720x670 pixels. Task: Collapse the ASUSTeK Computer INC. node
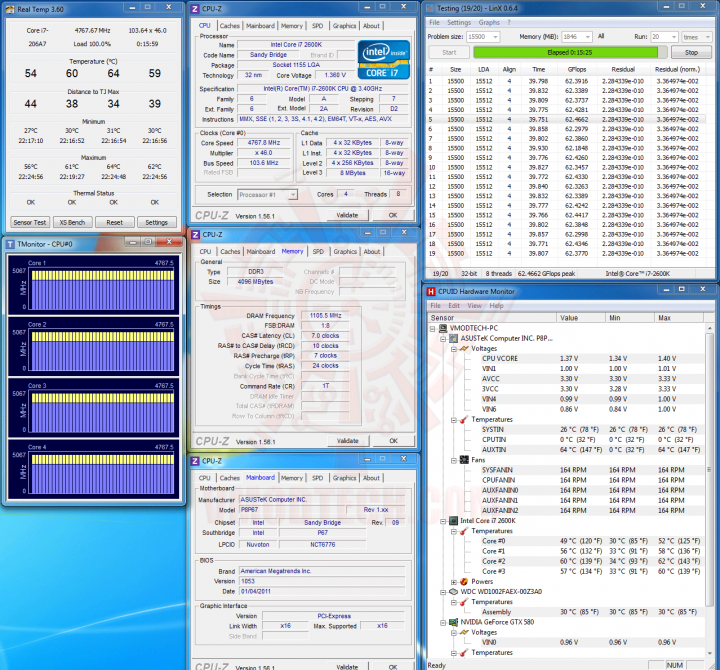[443, 339]
